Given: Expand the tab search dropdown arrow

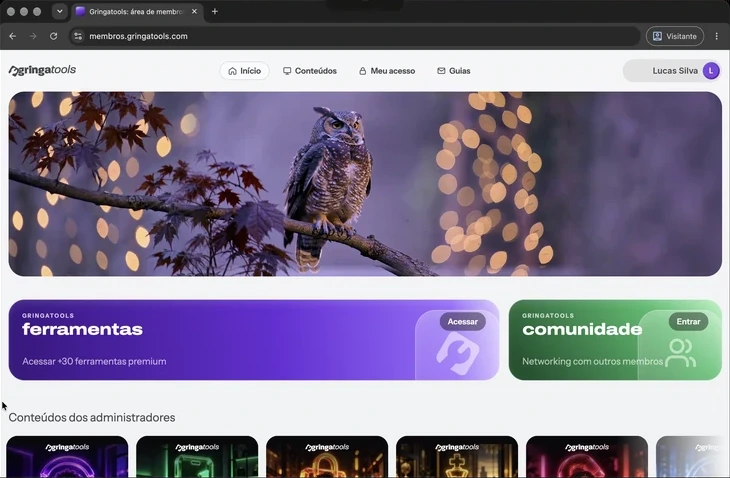Looking at the screenshot, I should click(x=60, y=11).
